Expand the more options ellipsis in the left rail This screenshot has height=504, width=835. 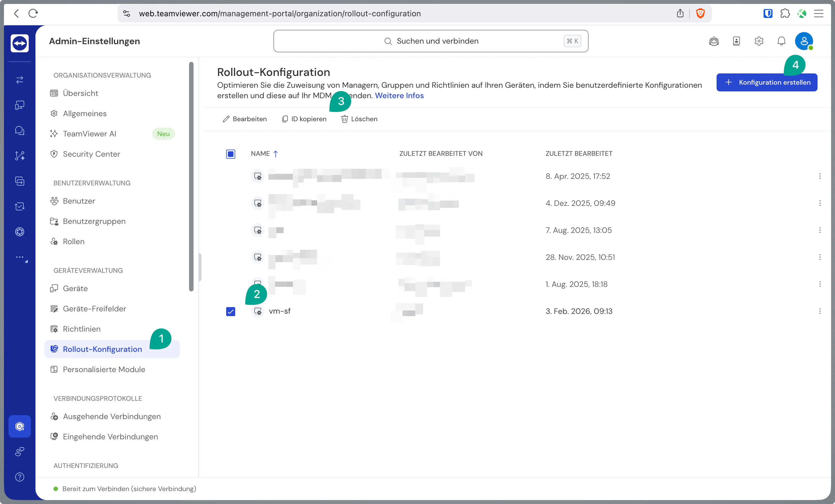[20, 257]
